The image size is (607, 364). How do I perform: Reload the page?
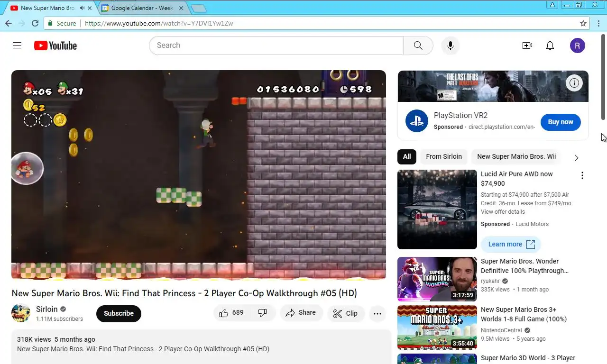[x=35, y=23]
